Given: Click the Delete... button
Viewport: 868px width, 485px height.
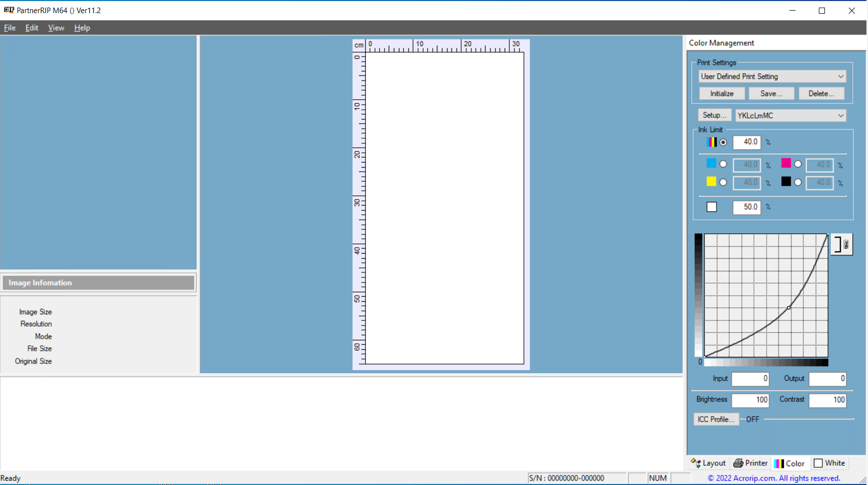Looking at the screenshot, I should [821, 94].
